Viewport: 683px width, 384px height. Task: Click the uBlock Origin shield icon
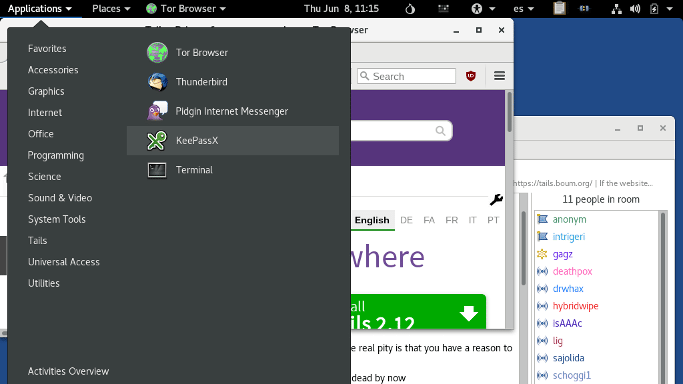coord(471,76)
